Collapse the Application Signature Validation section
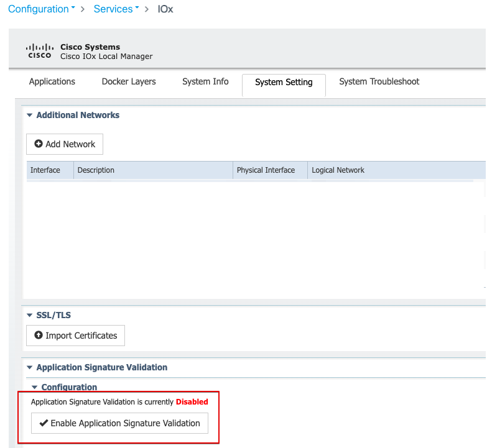This screenshot has height=448, width=487. pos(29,368)
